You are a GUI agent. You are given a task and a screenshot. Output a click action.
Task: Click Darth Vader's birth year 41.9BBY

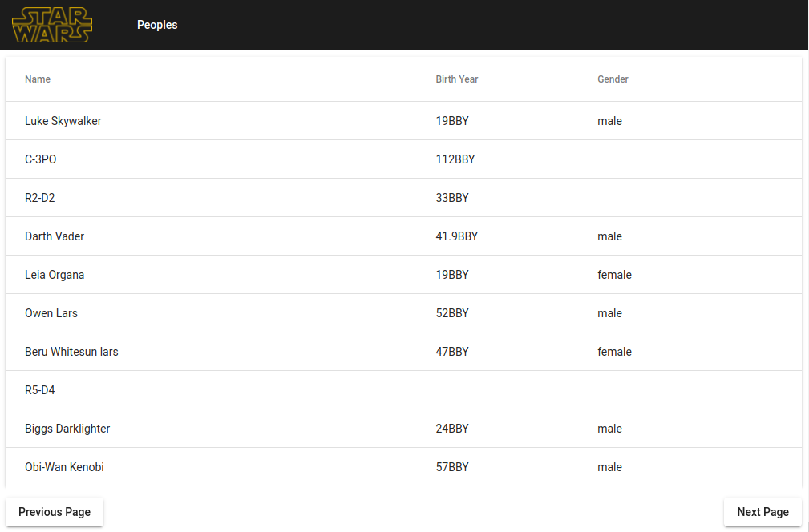point(457,236)
